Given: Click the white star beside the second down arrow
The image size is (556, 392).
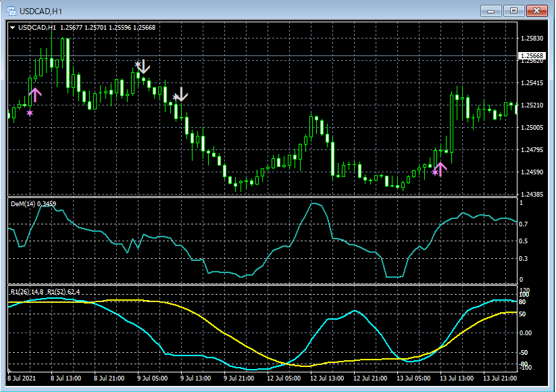Looking at the screenshot, I should (176, 97).
